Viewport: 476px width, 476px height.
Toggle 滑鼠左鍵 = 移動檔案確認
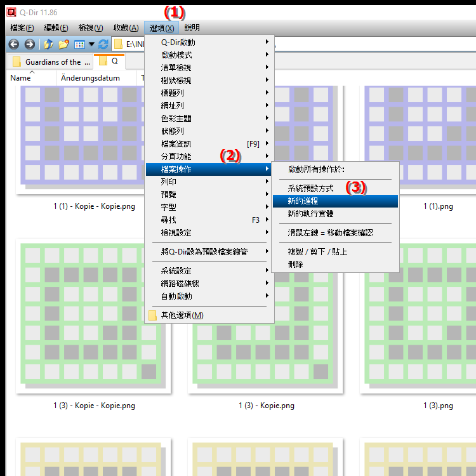pyautogui.click(x=335, y=233)
